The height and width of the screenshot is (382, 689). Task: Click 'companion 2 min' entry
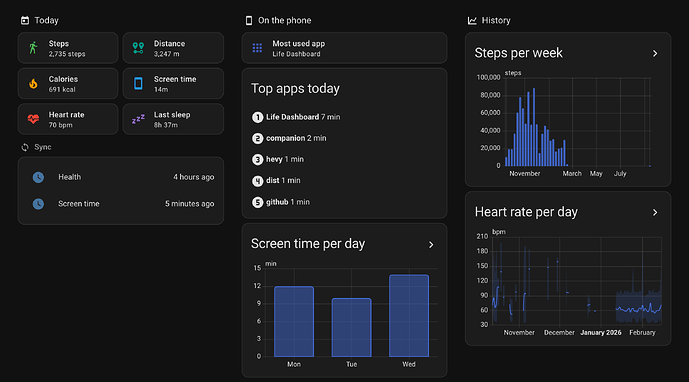point(296,138)
